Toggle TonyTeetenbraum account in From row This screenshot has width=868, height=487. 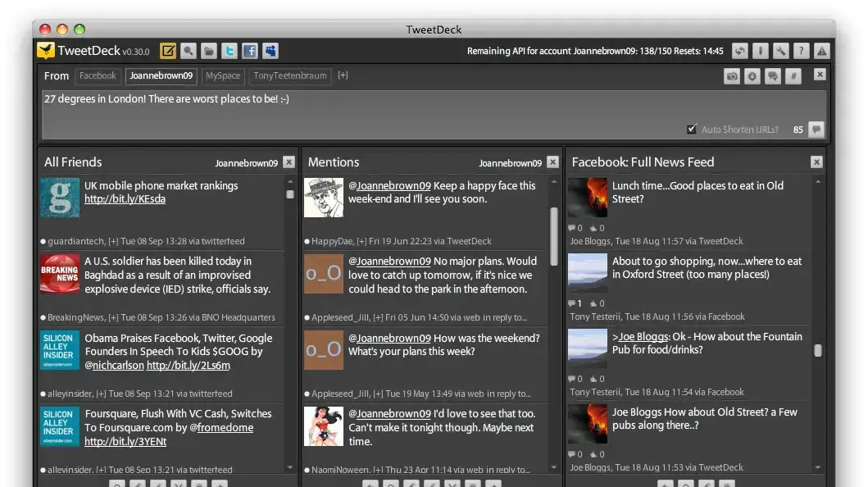coord(290,75)
